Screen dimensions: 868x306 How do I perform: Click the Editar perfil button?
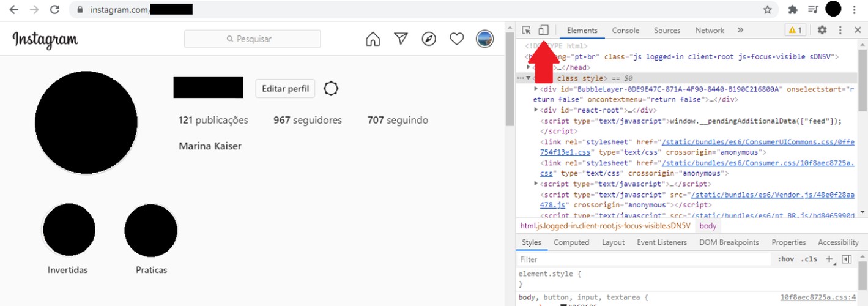click(285, 89)
